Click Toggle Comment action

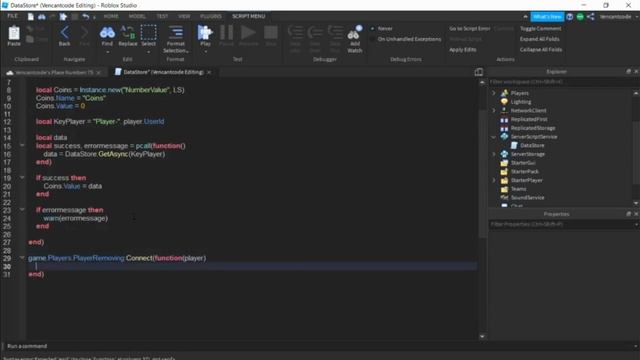coord(540,29)
